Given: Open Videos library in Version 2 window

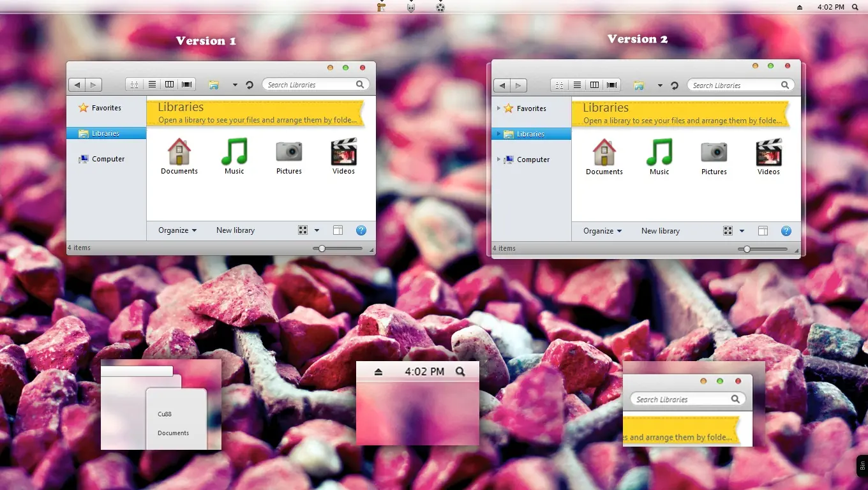Looking at the screenshot, I should pos(768,158).
